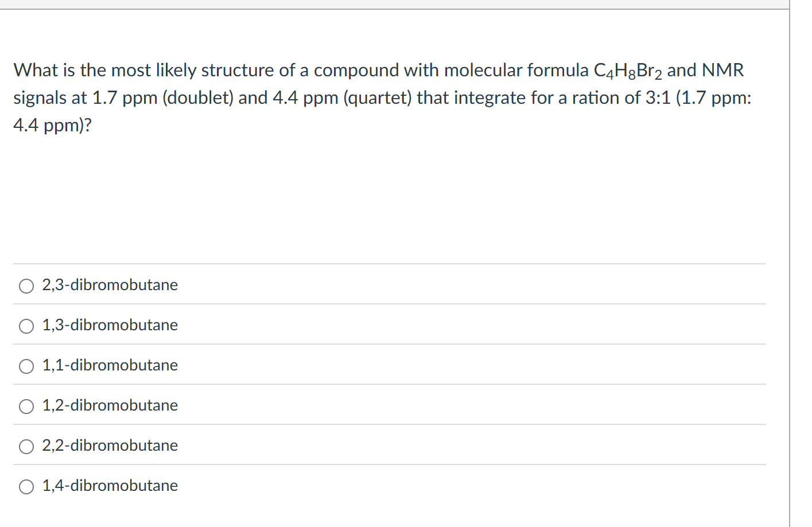Select the 2,2-dibromobutane radio button
Image resolution: width=812 pixels, height=527 pixels.
tap(26, 446)
